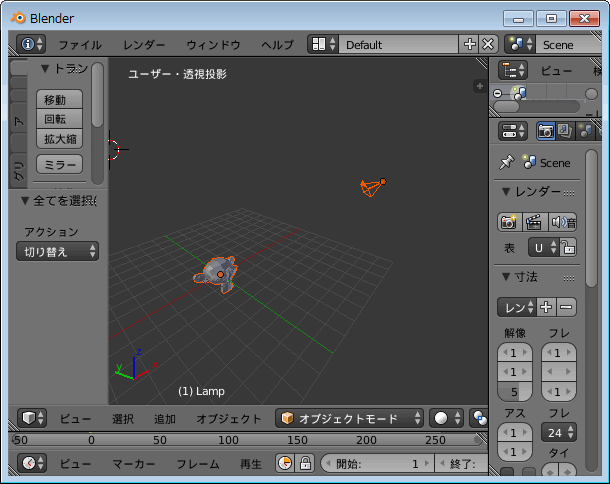Viewport: 610px width, 484px height.
Task: Open the ウィンドウ menu
Action: coord(213,45)
